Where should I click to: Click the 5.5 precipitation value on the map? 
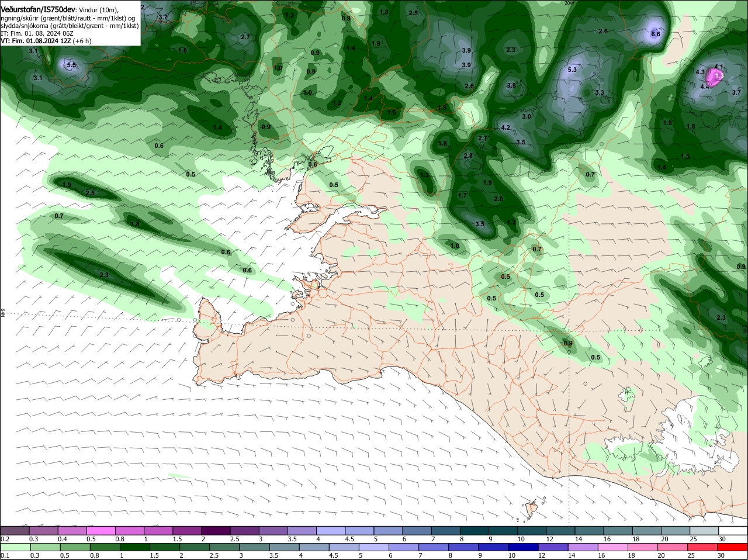[71, 65]
